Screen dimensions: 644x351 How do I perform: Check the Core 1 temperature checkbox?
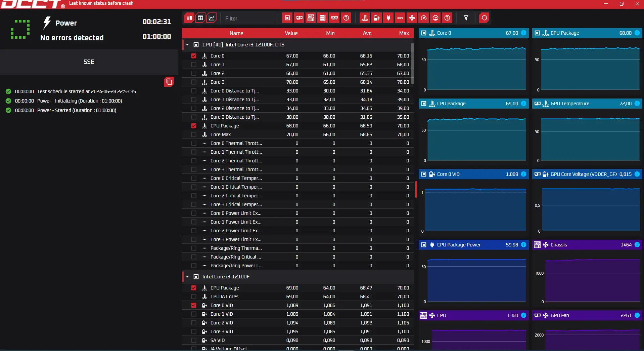194,65
